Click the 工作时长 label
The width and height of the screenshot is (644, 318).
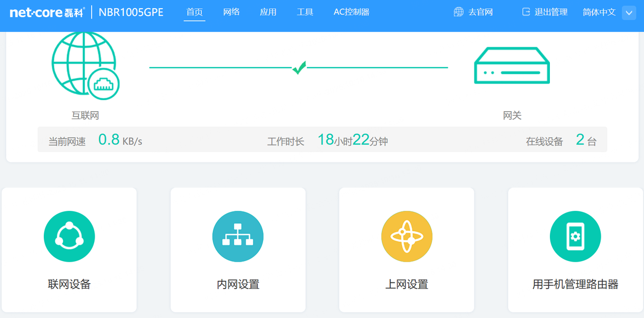pyautogui.click(x=286, y=142)
